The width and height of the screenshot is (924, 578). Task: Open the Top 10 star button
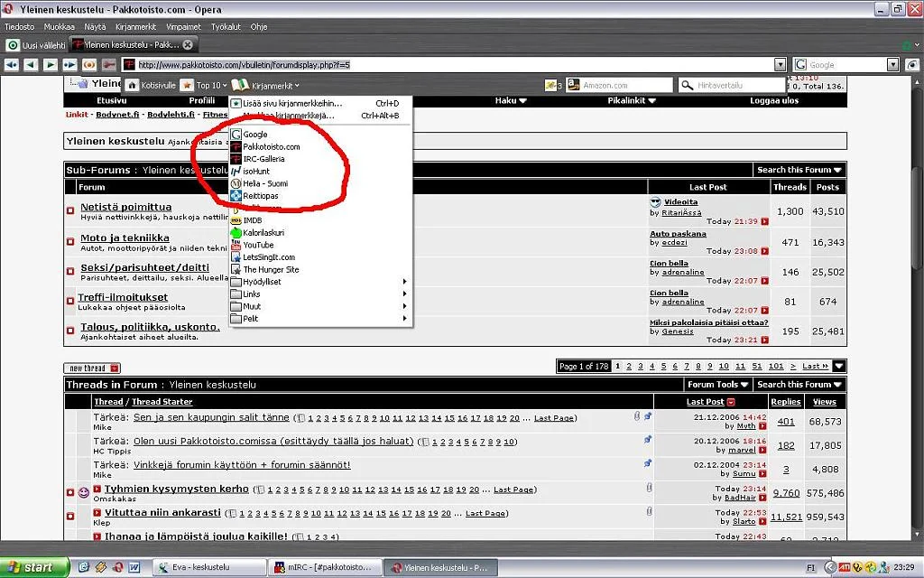187,85
